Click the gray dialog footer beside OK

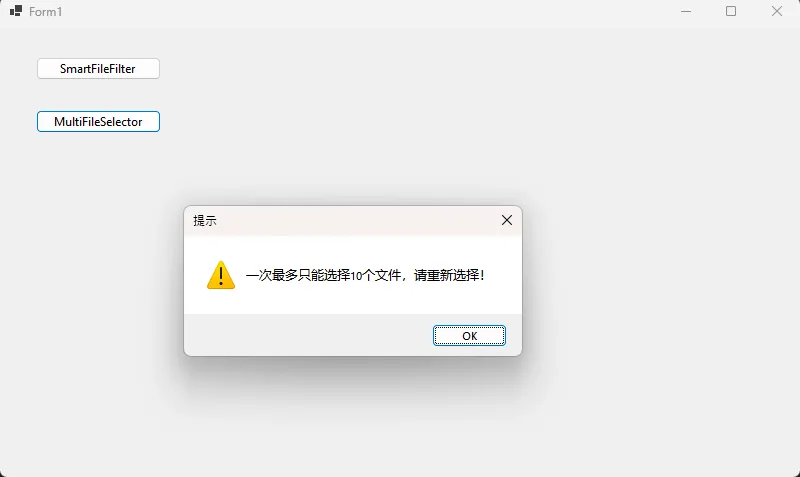(306, 335)
